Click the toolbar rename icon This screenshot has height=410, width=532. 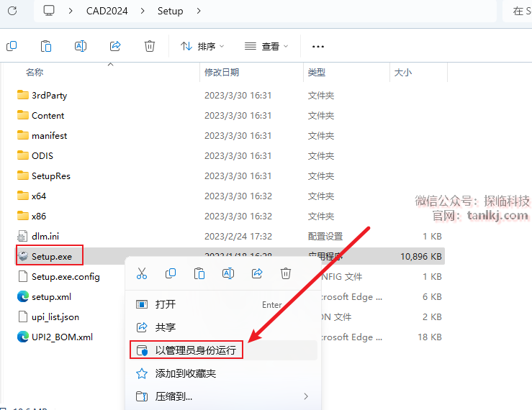coord(81,46)
